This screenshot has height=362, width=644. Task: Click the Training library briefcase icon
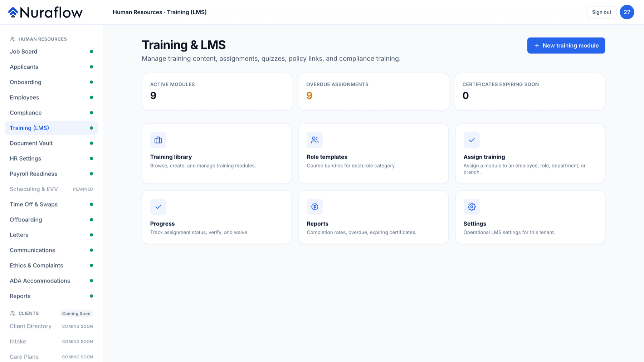click(158, 140)
